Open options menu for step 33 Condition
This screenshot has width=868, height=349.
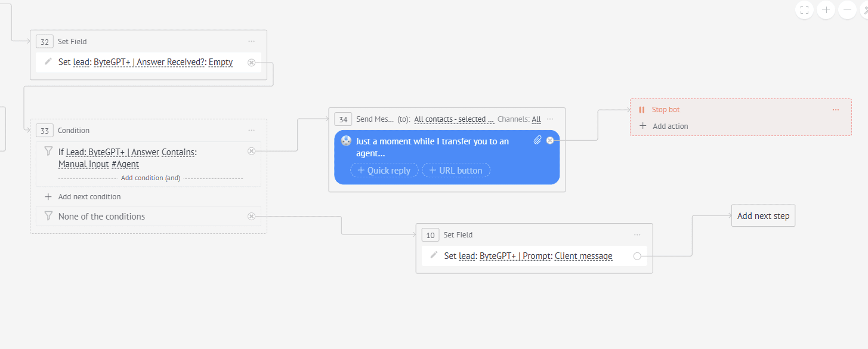251,130
